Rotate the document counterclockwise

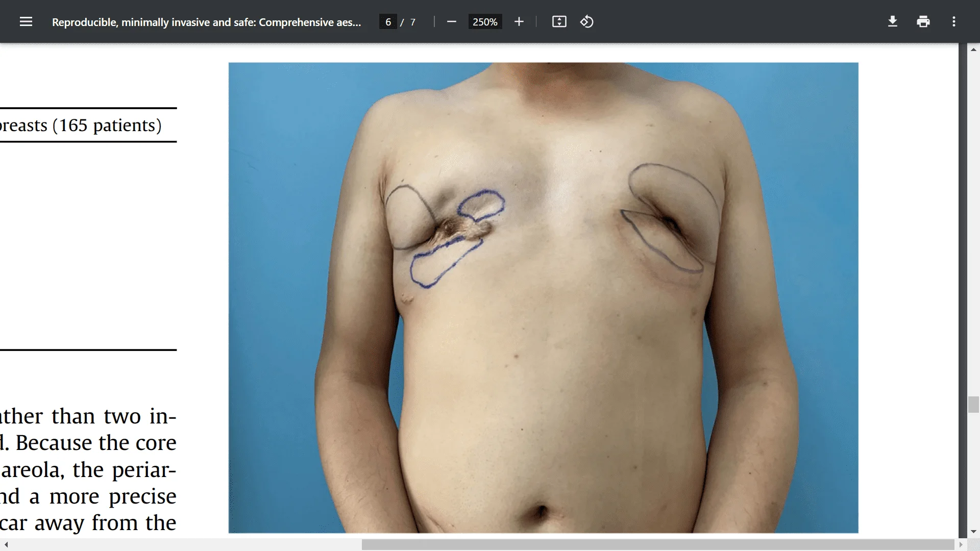click(x=586, y=21)
